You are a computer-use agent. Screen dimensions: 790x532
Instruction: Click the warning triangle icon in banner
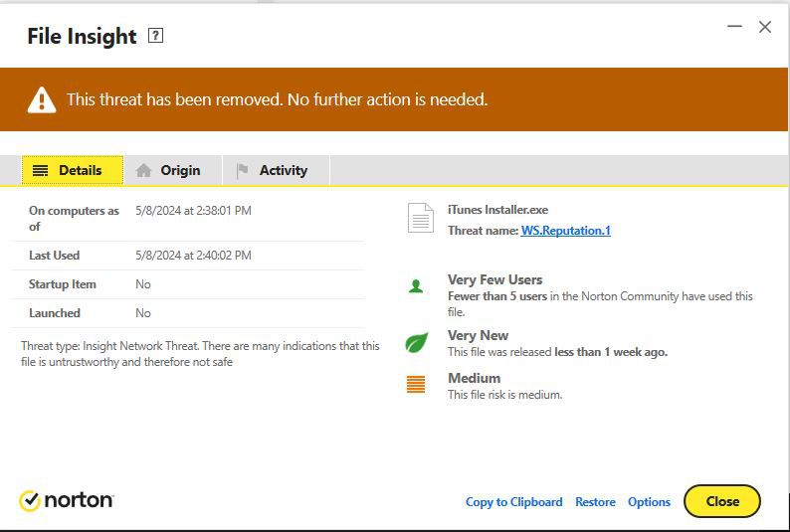click(x=42, y=99)
